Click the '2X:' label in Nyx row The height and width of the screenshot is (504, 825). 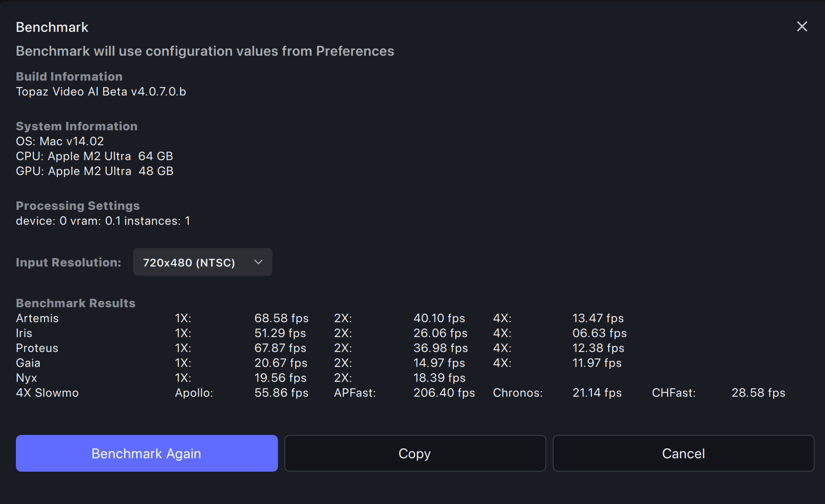(343, 378)
